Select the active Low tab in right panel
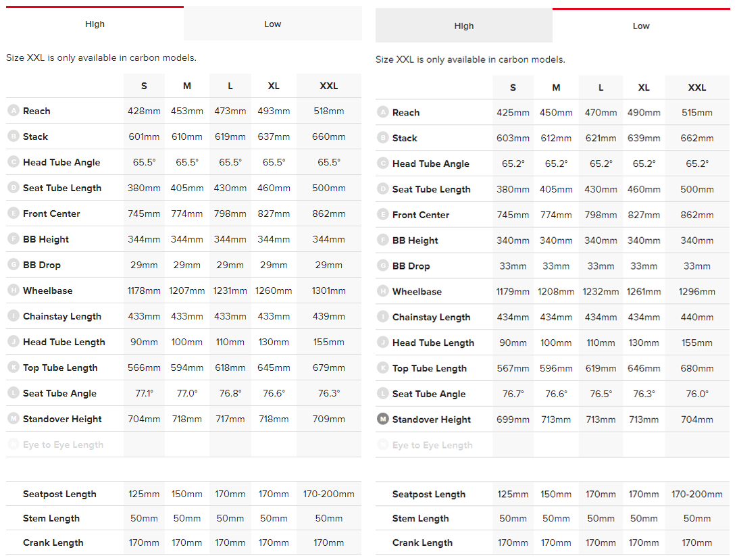Screen dimensions: 739x560 tap(640, 26)
